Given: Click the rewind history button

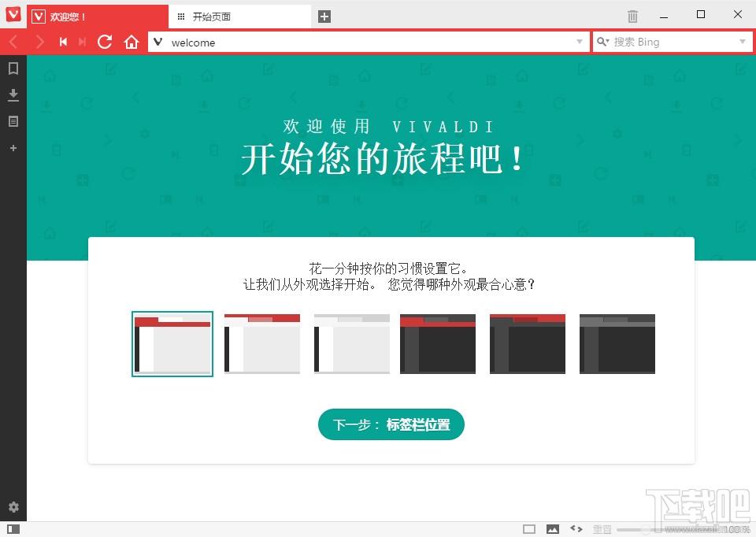Looking at the screenshot, I should (63, 42).
